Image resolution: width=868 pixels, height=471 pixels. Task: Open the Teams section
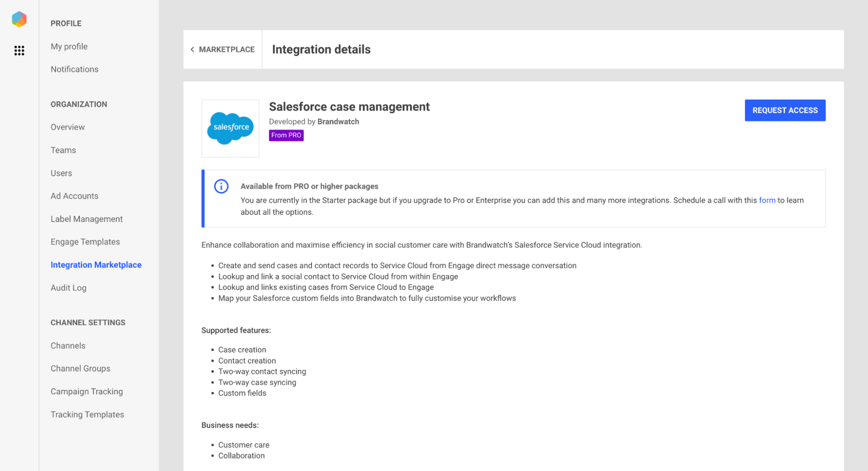tap(63, 150)
